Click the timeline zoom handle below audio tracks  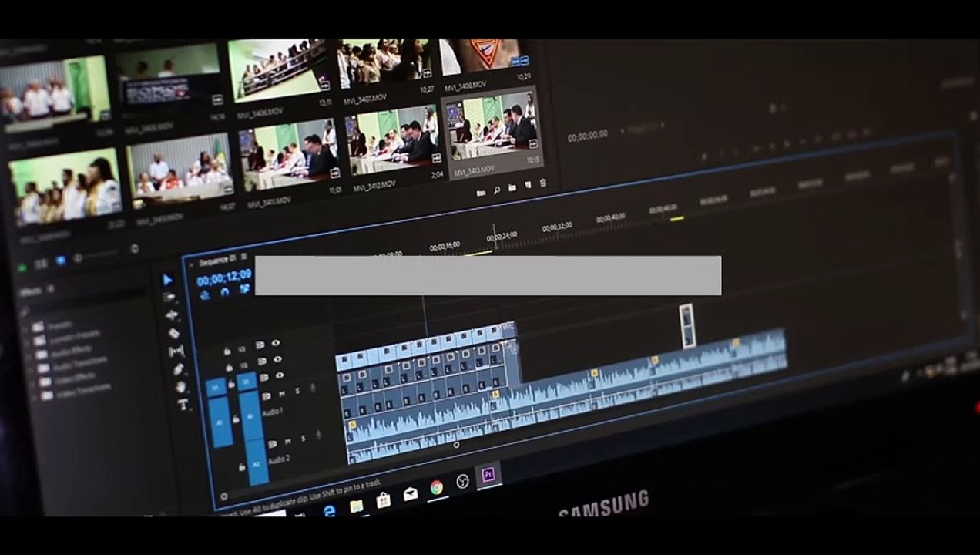pos(456,445)
